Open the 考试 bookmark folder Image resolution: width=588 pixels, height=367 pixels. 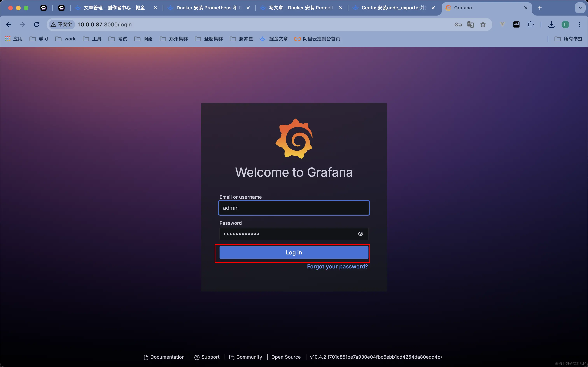coord(118,39)
